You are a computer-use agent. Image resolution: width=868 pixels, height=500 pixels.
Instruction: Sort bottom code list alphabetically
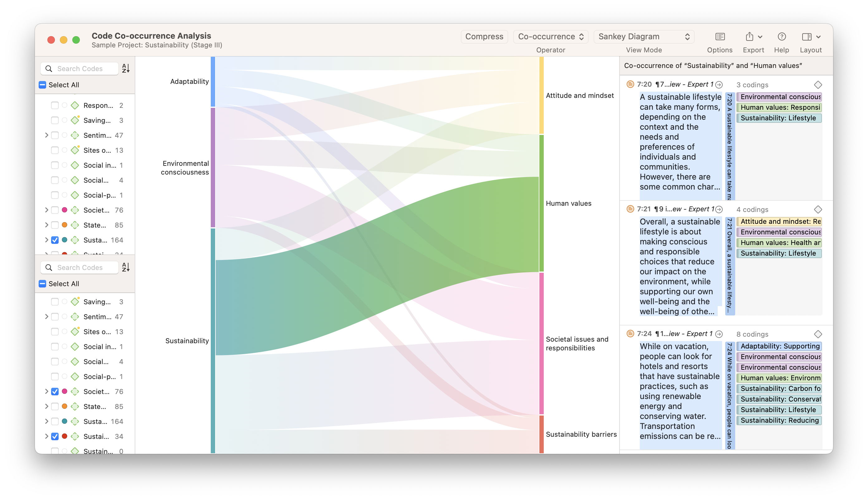tap(126, 267)
